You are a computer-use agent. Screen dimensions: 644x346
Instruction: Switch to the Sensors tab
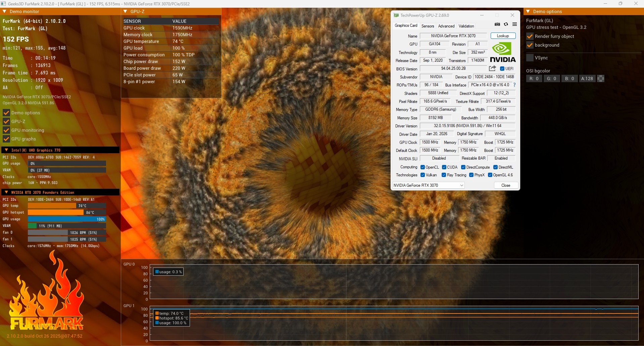(428, 26)
